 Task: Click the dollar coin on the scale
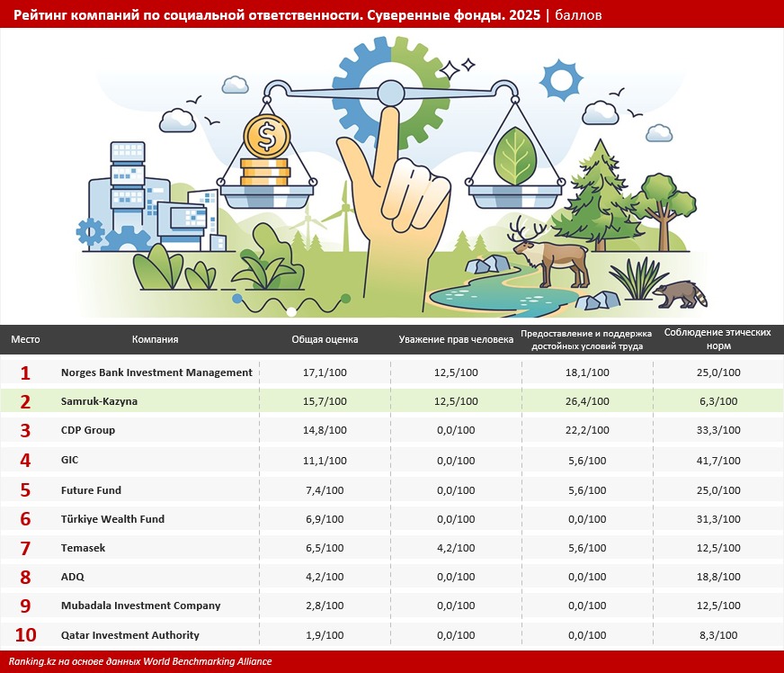(x=266, y=137)
